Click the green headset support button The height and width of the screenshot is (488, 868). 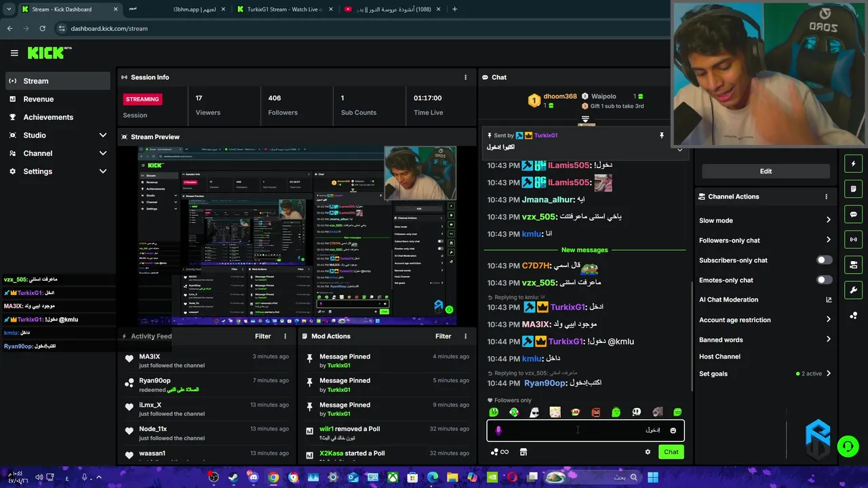(848, 446)
